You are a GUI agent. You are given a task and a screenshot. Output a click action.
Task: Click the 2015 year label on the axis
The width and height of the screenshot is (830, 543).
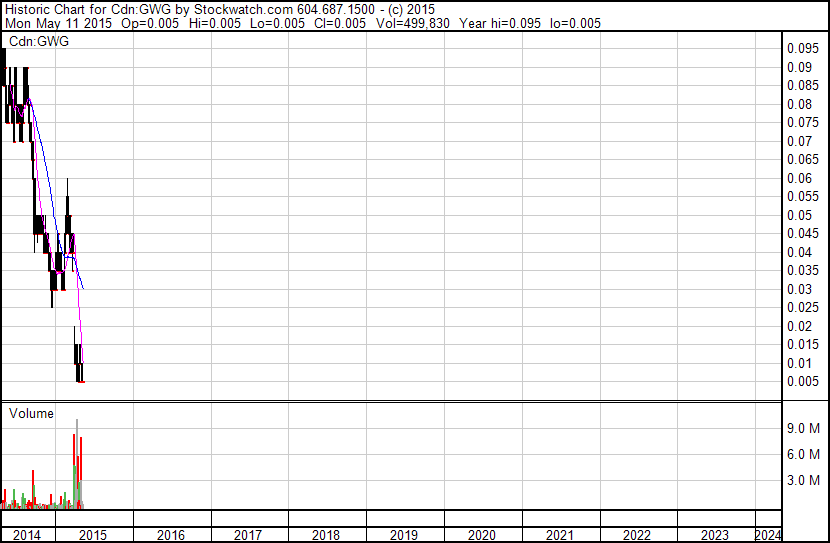point(93,535)
